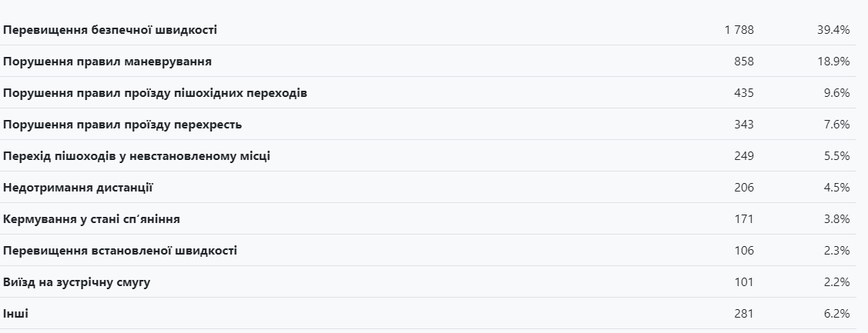Click 'Порушення правил проїзду пішохідних переходів' label

(156, 93)
